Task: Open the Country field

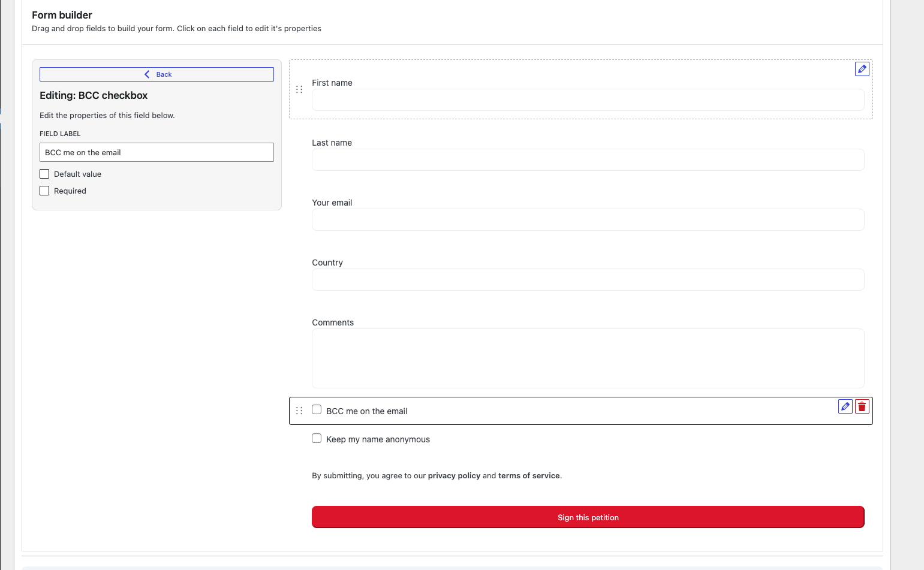Action: (x=588, y=280)
